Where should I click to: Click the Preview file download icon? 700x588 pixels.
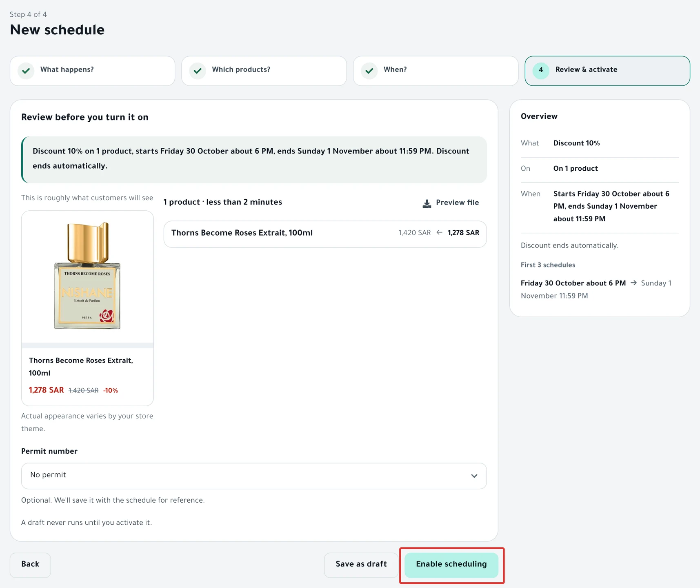pos(427,203)
